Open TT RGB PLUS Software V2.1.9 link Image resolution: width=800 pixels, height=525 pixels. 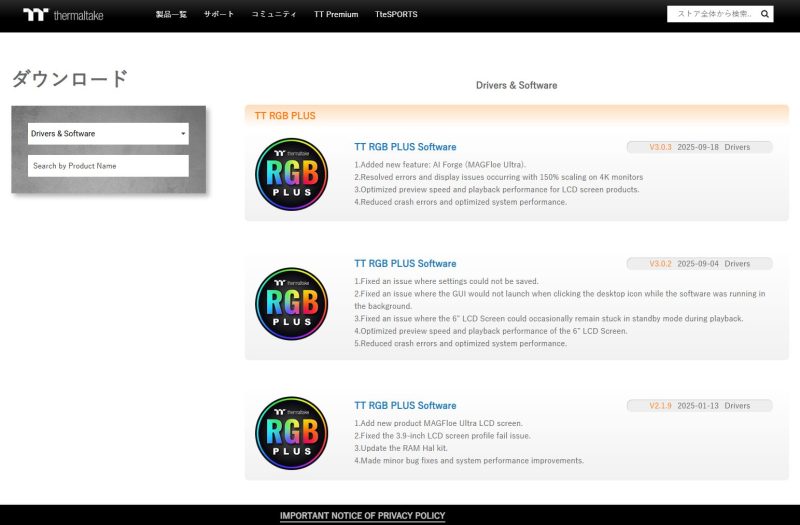tap(405, 406)
